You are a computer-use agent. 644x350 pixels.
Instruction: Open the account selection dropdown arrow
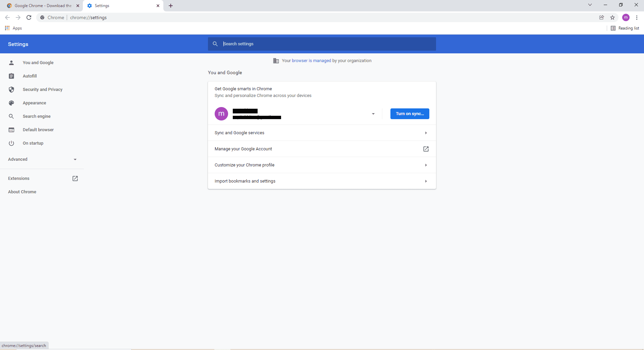tap(373, 114)
